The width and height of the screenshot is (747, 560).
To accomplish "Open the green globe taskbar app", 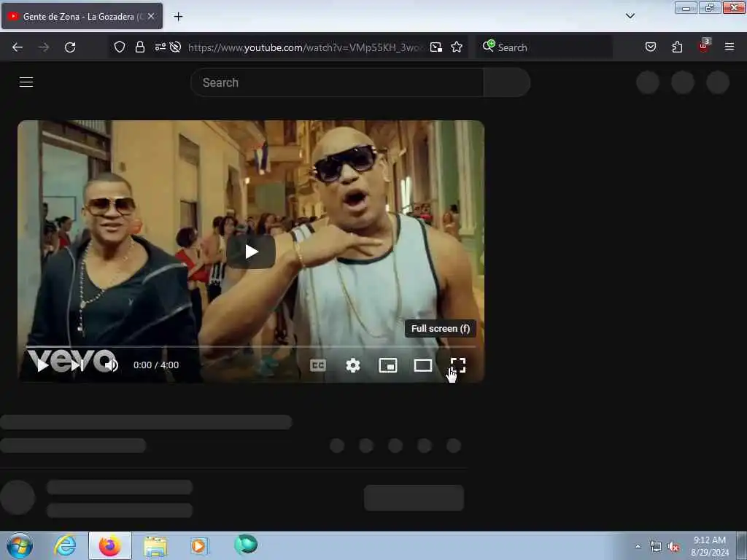I will 246,545.
